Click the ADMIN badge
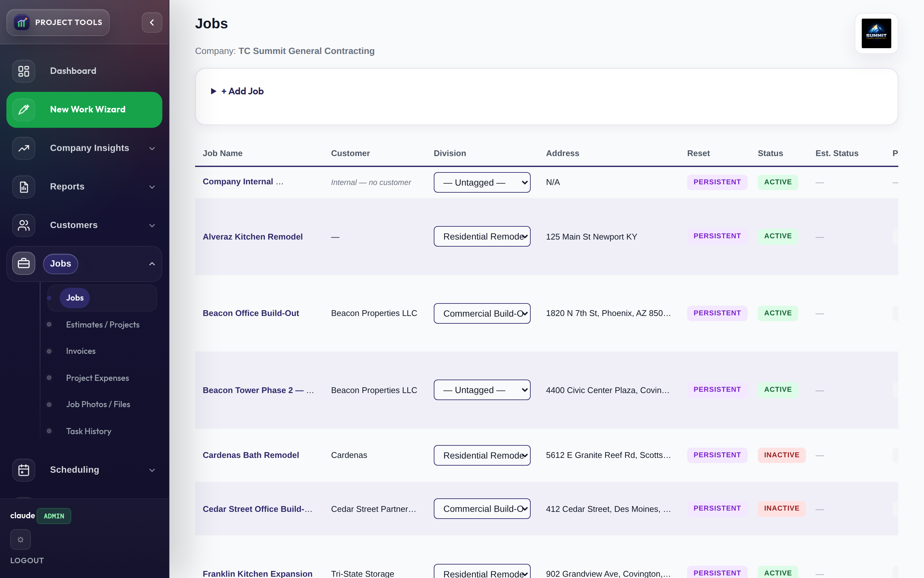 point(54,516)
